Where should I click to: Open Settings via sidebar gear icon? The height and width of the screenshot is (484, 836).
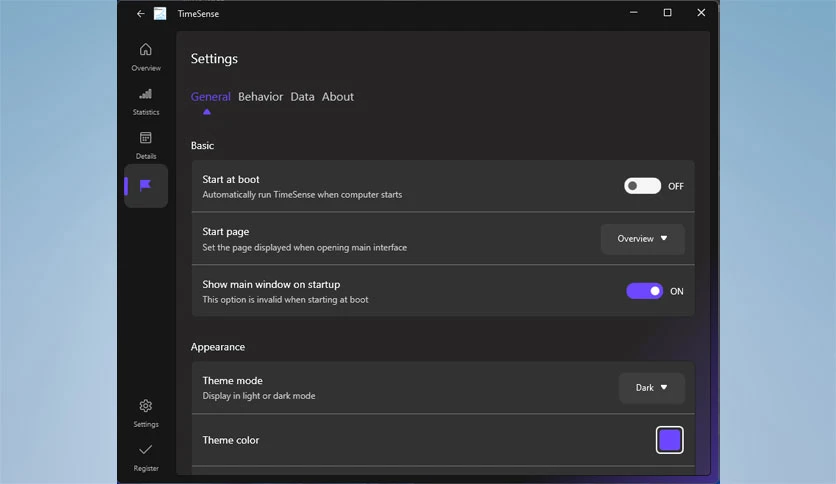click(146, 414)
